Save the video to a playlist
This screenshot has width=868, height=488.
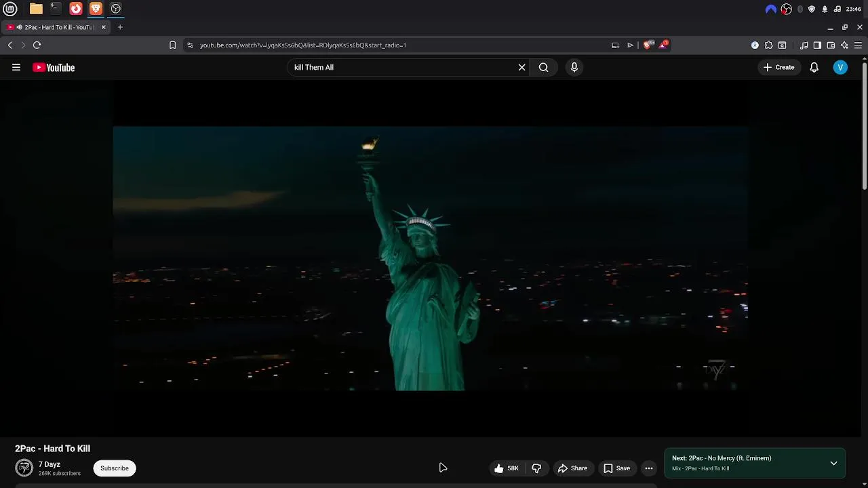pyautogui.click(x=616, y=468)
